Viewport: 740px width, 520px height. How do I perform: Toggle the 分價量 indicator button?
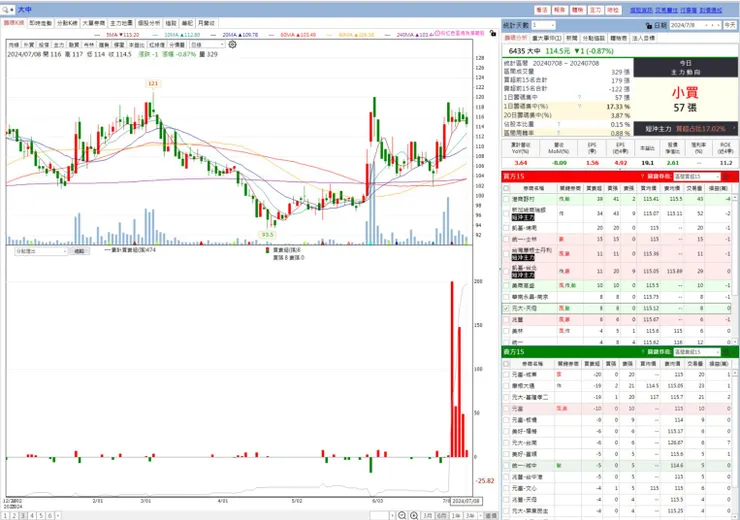(177, 45)
